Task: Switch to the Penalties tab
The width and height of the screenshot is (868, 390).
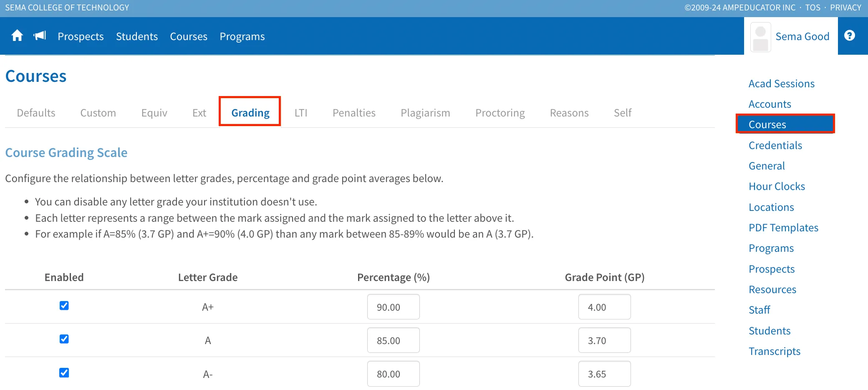Action: (x=354, y=113)
